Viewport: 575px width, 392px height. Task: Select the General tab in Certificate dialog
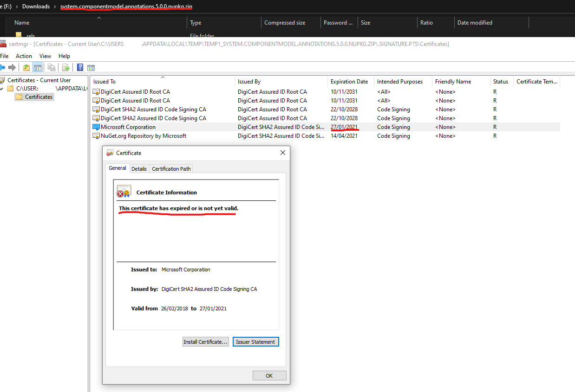(x=118, y=168)
